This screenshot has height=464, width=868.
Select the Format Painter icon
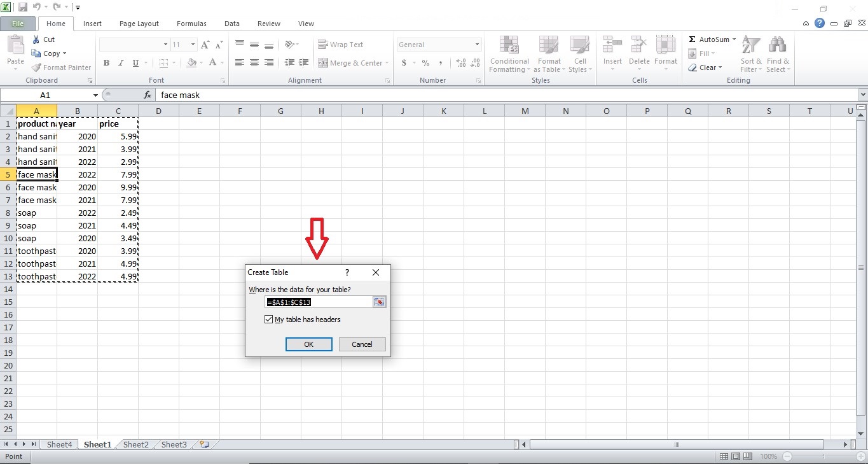(x=35, y=67)
